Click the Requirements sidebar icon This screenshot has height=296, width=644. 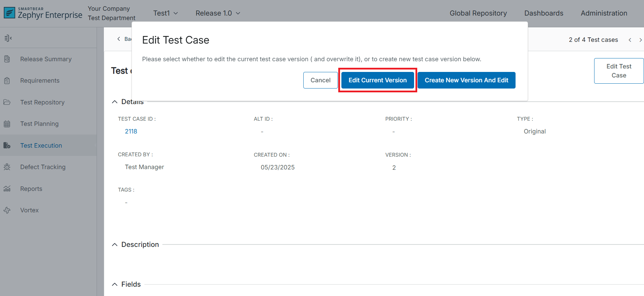7,81
